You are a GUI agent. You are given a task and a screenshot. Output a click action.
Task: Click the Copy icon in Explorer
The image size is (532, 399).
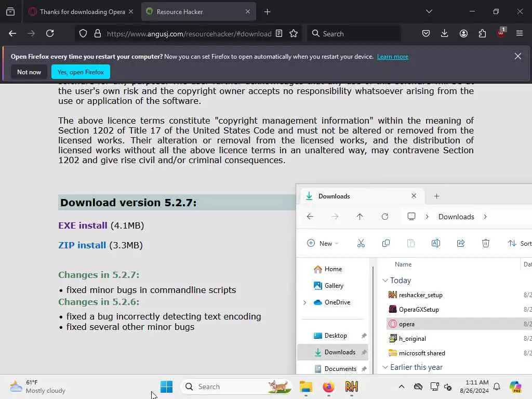click(386, 243)
